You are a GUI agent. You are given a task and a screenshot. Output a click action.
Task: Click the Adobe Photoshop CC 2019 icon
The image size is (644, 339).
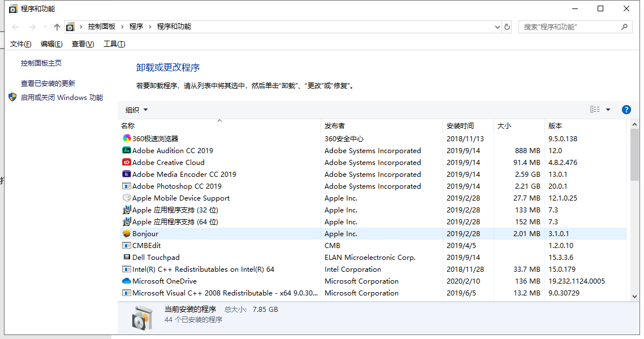(x=127, y=186)
